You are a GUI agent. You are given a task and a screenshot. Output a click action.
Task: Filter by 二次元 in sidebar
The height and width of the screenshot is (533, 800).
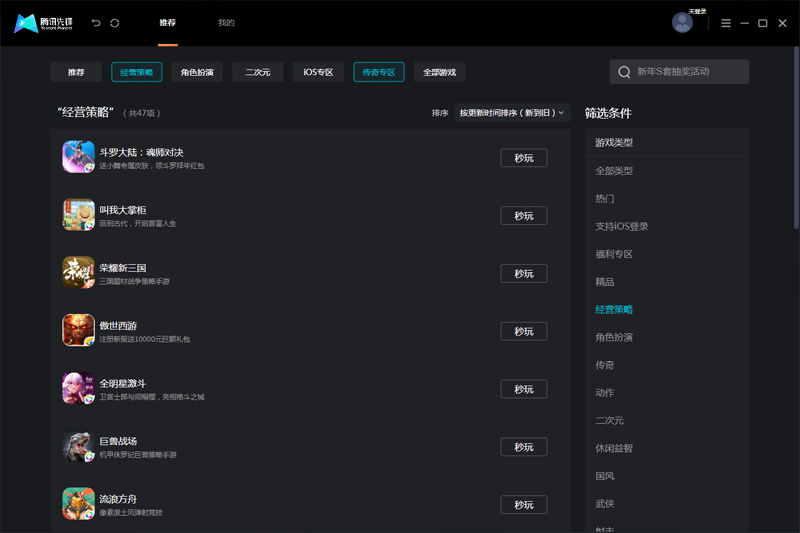[x=609, y=420]
